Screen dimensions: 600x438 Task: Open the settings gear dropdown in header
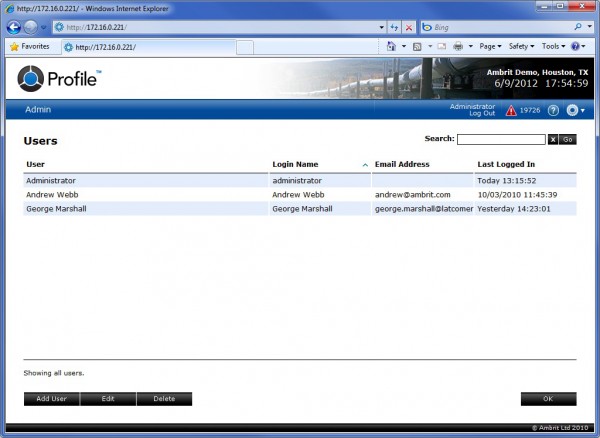click(x=576, y=111)
